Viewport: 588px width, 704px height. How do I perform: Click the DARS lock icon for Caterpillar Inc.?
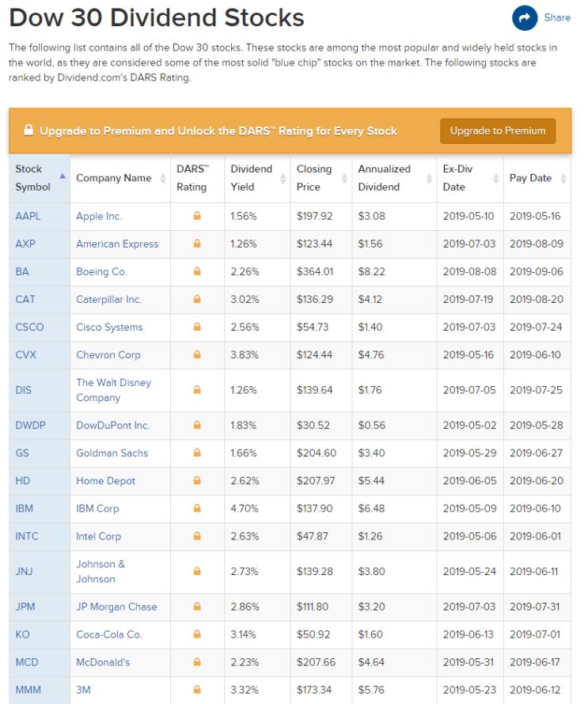197,299
